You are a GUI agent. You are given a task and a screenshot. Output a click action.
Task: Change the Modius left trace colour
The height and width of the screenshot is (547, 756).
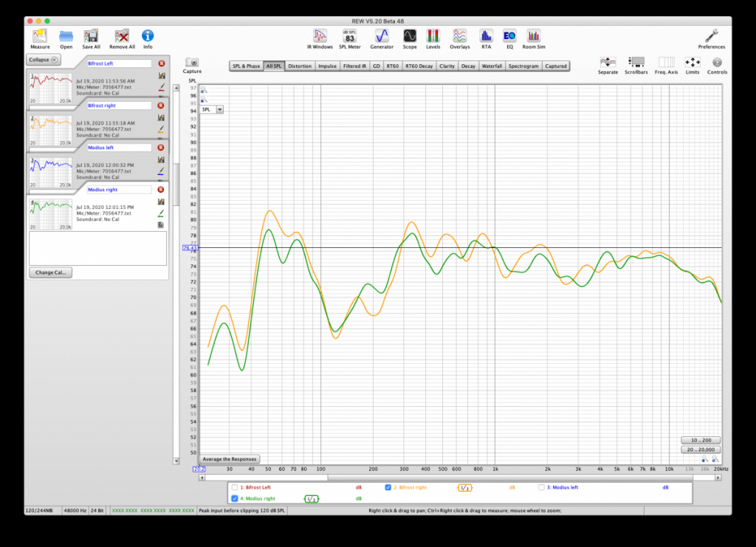pyautogui.click(x=161, y=171)
